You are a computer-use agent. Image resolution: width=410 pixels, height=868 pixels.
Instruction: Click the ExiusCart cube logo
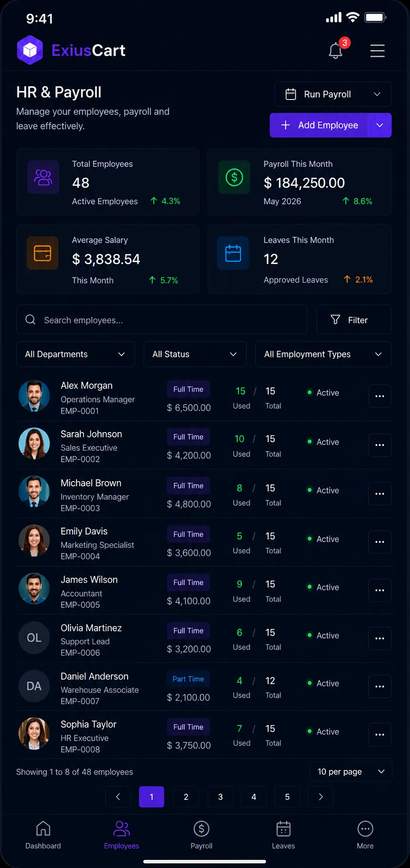point(30,50)
